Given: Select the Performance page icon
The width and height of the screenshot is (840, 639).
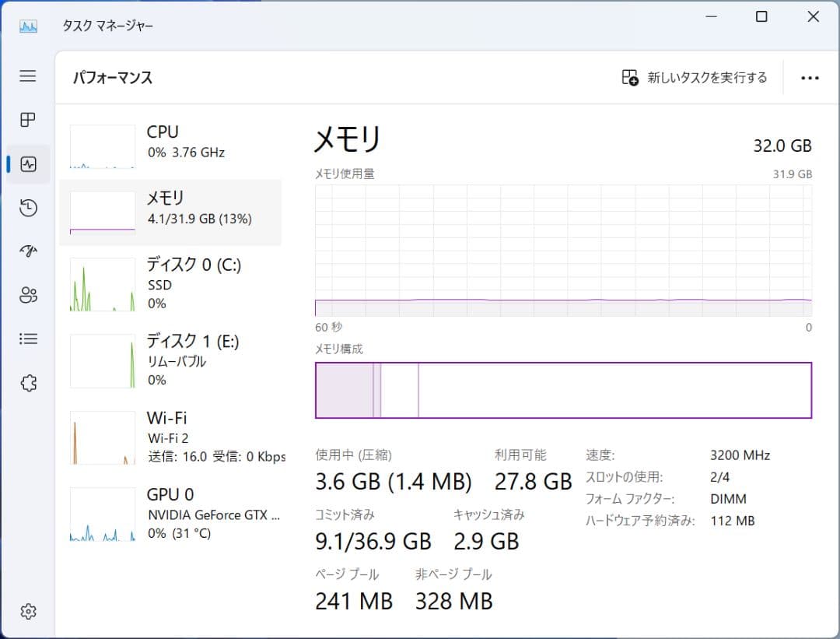Looking at the screenshot, I should coord(27,163).
